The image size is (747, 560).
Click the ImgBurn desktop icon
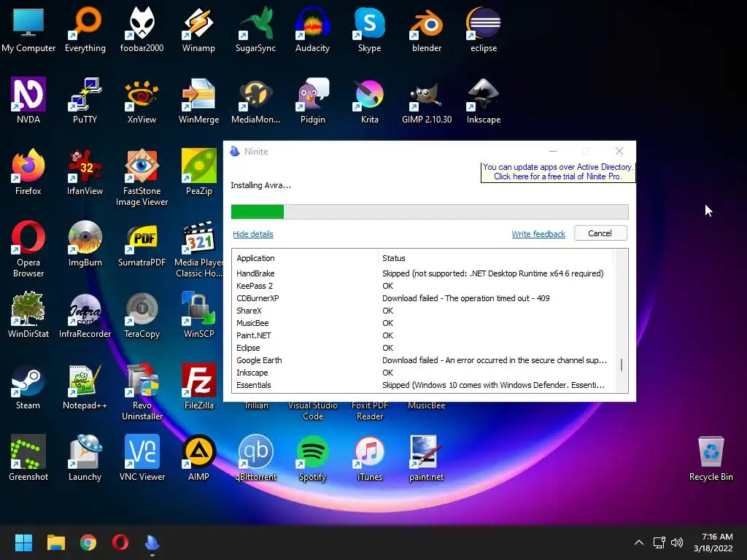click(x=85, y=243)
